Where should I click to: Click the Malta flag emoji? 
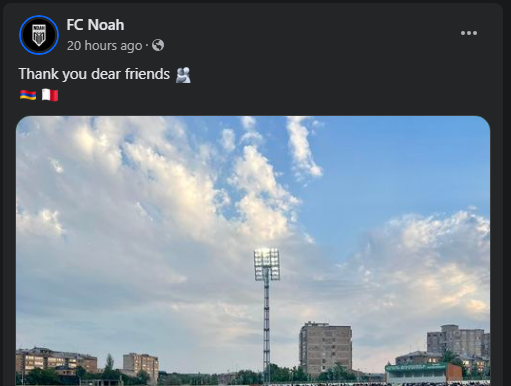50,95
